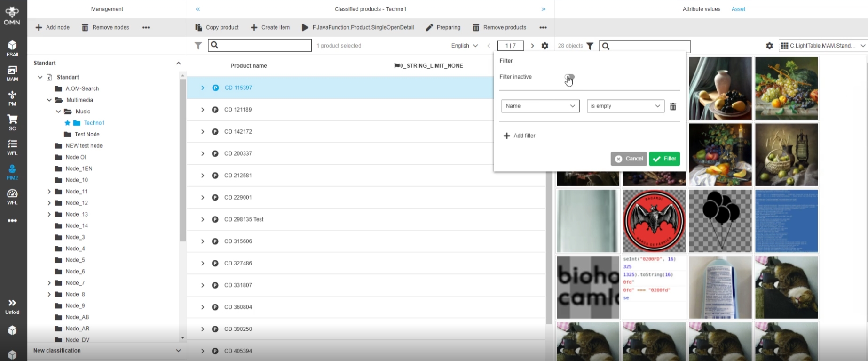868x361 pixels.
Task: Expand panel with right double chevron
Action: (x=544, y=9)
